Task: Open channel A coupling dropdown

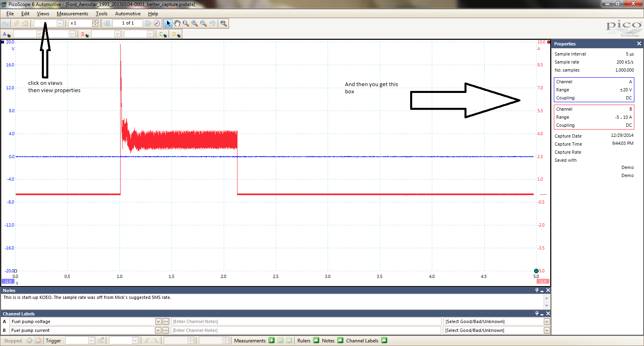Action: [72, 34]
